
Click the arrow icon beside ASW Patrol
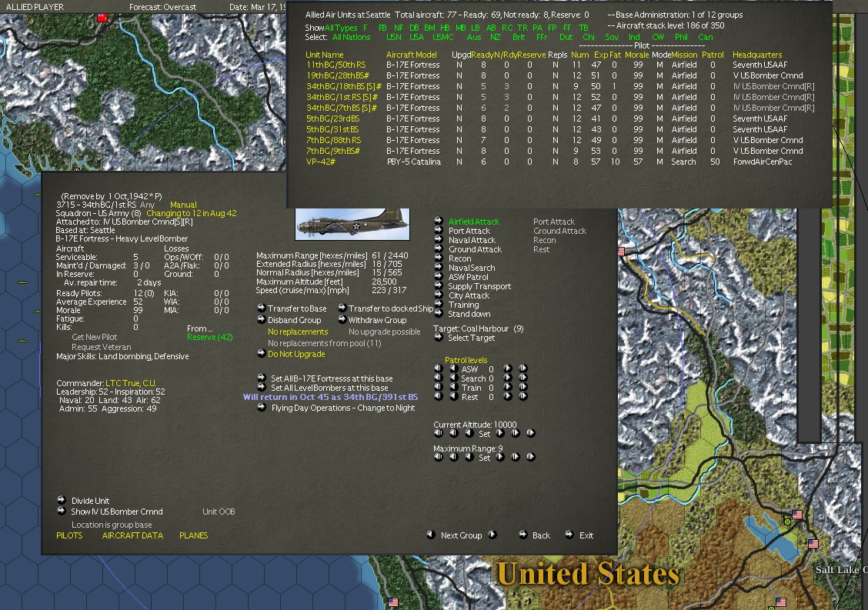click(439, 276)
